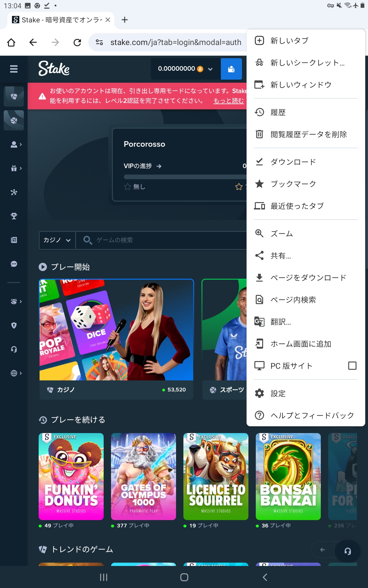
Task: Select 新しいタブ menu item
Action: tap(306, 41)
